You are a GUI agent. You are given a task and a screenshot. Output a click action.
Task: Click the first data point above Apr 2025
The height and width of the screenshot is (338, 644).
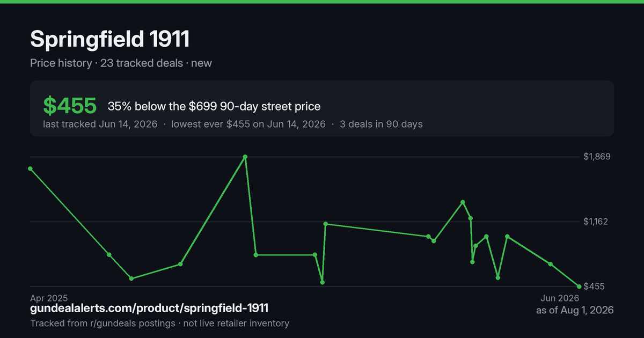(x=30, y=168)
